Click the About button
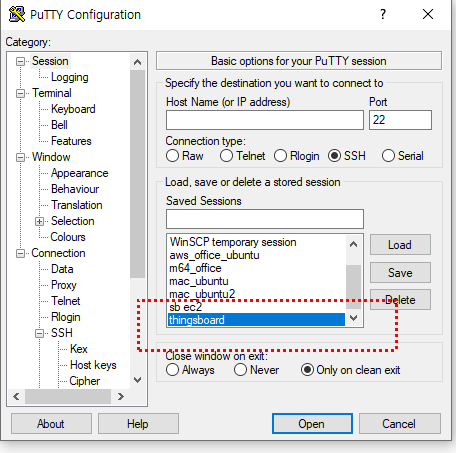456x453 pixels. (51, 424)
